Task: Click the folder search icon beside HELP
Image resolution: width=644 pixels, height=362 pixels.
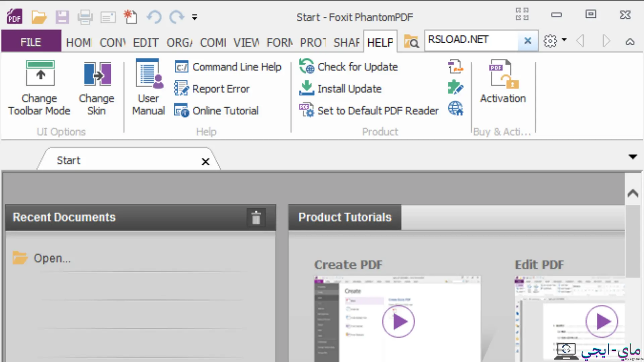Action: point(411,41)
